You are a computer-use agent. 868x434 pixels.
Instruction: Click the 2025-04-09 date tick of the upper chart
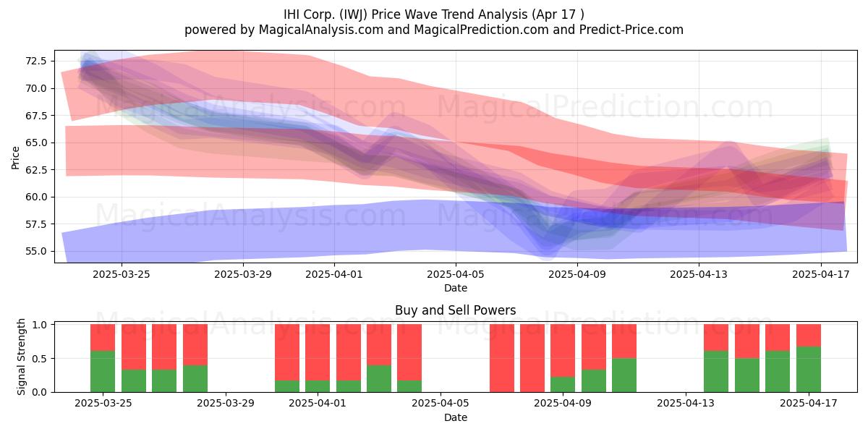tap(577, 274)
